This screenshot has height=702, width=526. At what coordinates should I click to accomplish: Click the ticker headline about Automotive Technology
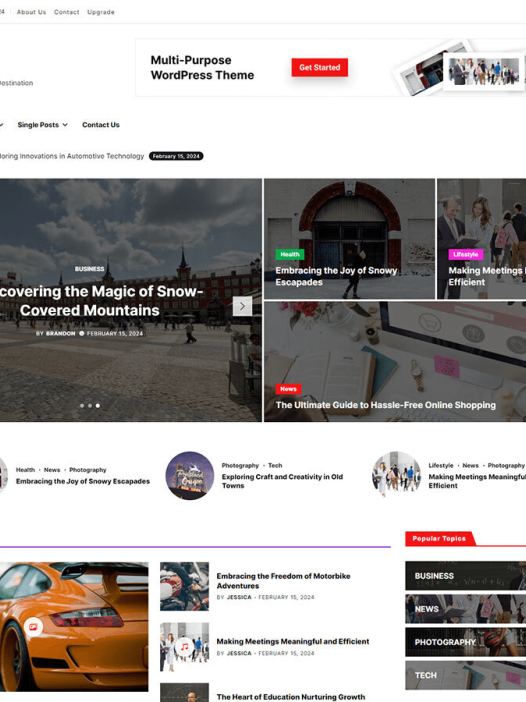tap(72, 156)
